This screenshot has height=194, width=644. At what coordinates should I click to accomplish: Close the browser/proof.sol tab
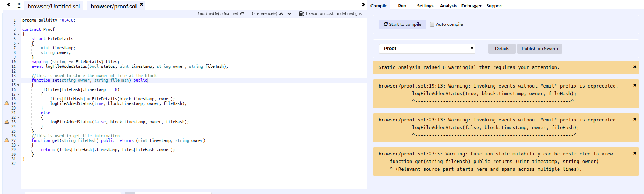point(142,5)
